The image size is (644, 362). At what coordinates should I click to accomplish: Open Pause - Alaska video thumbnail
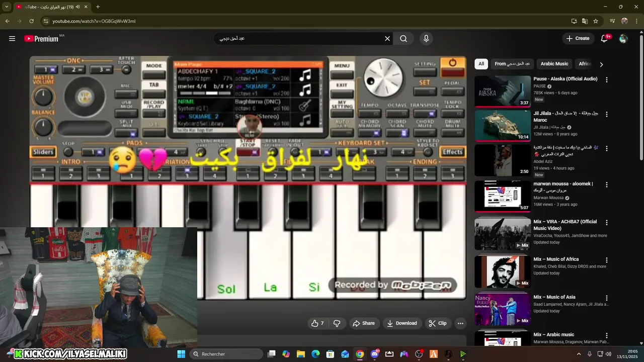click(503, 91)
